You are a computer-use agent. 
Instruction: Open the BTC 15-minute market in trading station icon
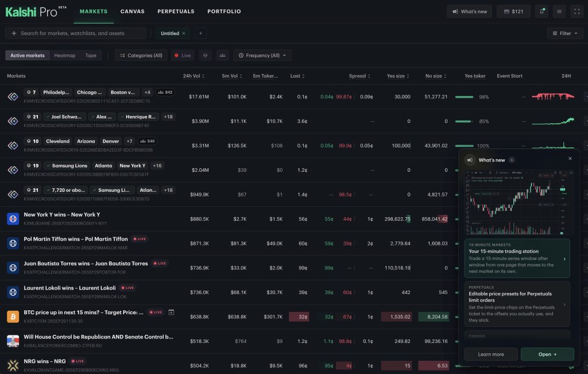pos(171,312)
